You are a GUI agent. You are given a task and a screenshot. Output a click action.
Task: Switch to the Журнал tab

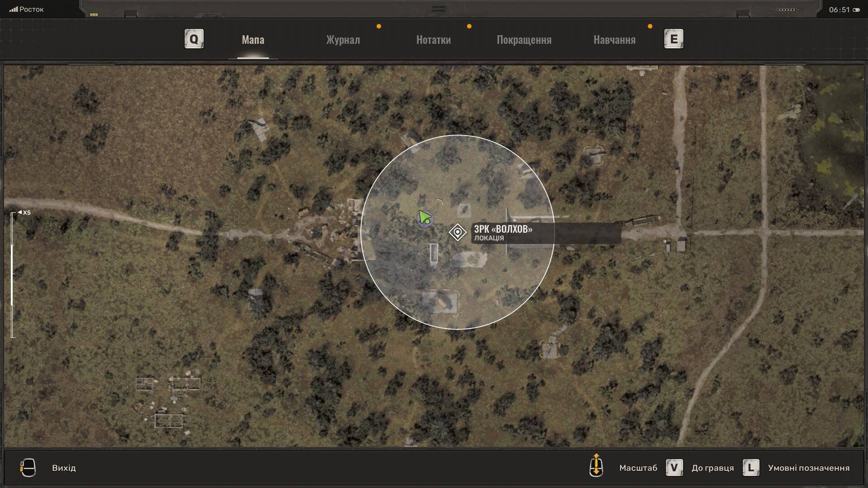pos(343,40)
